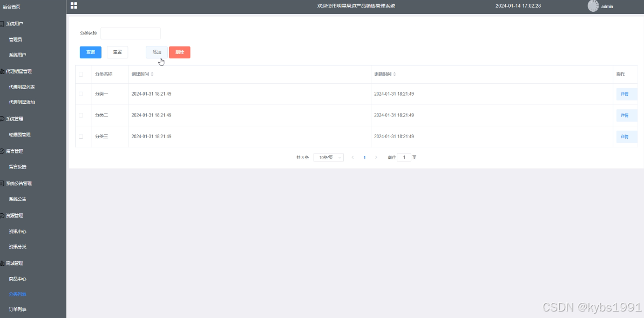This screenshot has width=644, height=318.
Task: Tick the select-all checkbox in table header
Action: 81,75
